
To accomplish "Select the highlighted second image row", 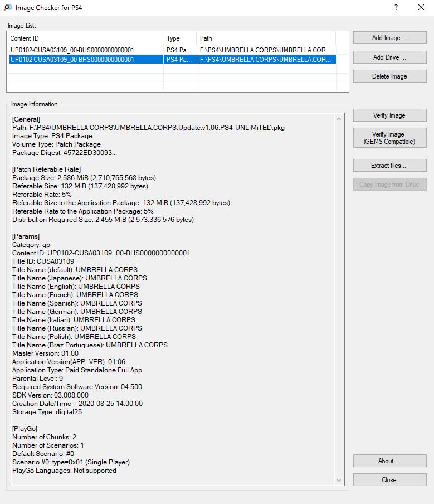I will (x=173, y=60).
